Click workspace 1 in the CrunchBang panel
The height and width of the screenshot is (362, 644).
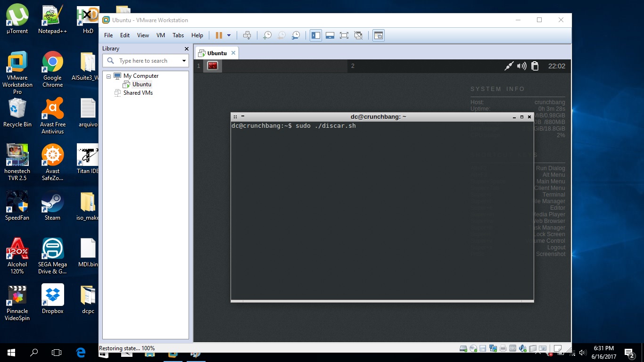(199, 66)
